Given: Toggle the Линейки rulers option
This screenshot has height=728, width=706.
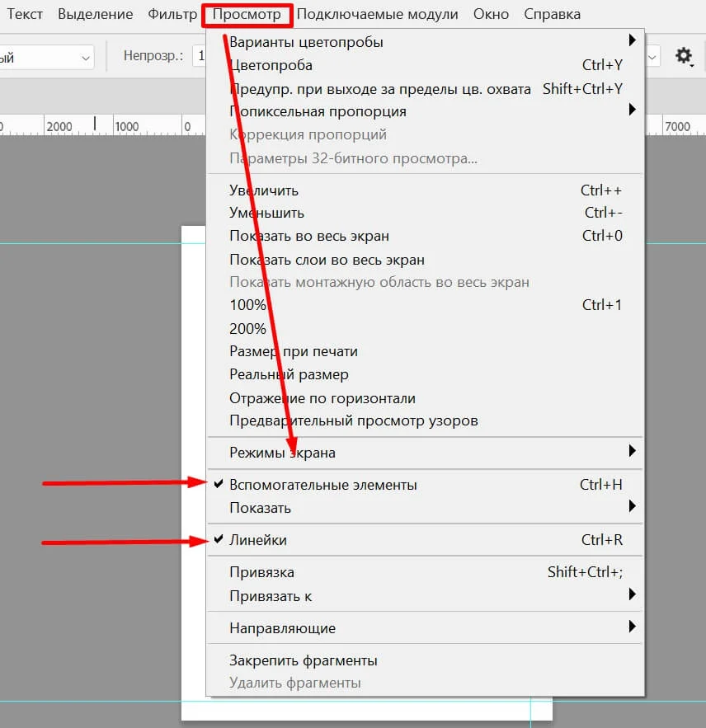Looking at the screenshot, I should (x=258, y=540).
